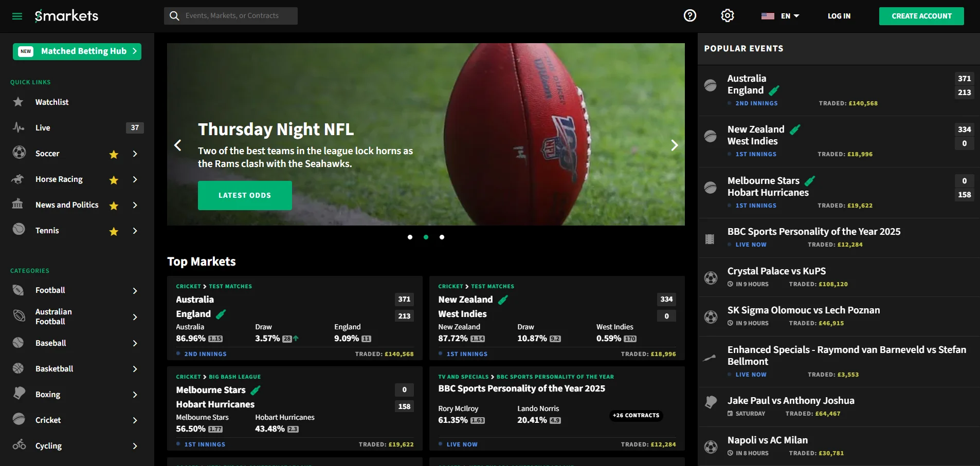Select the first carousel dot

click(x=410, y=237)
